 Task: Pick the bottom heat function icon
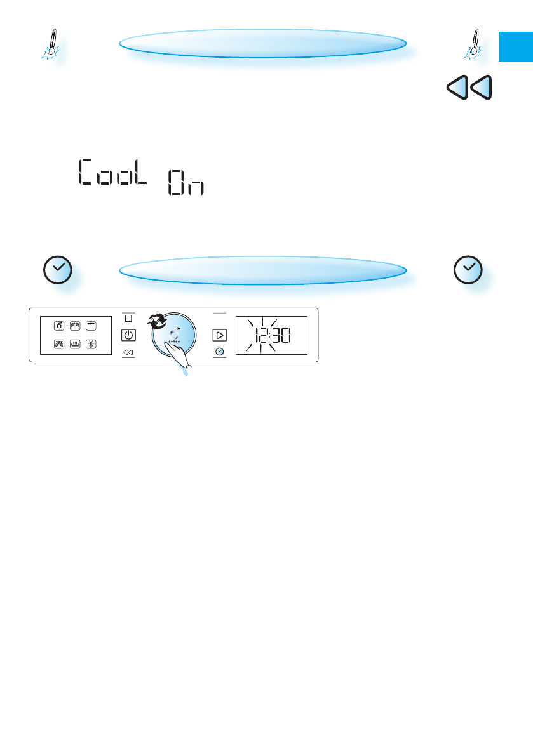(x=75, y=344)
